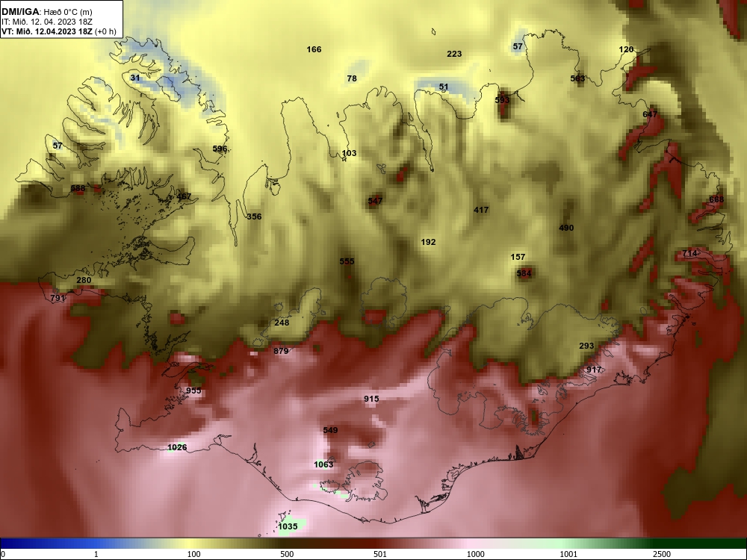Select the '2500' tick on the color scale
The height and width of the screenshot is (560, 747).
(x=662, y=554)
